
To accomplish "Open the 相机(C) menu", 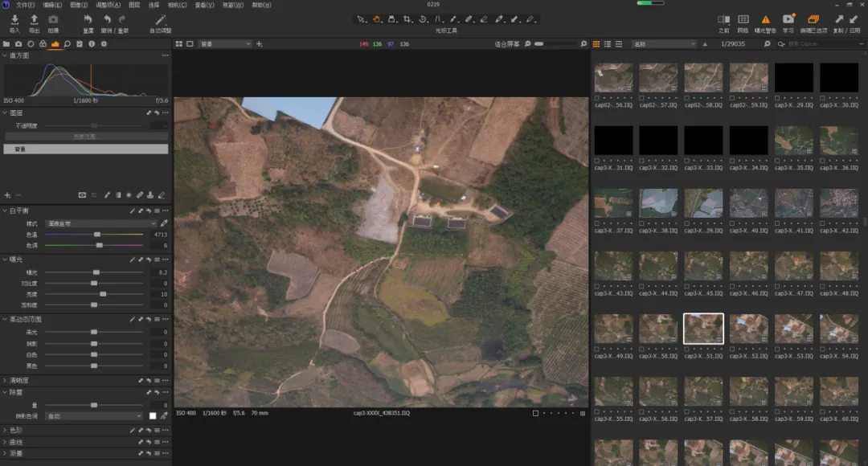I will coord(177,5).
